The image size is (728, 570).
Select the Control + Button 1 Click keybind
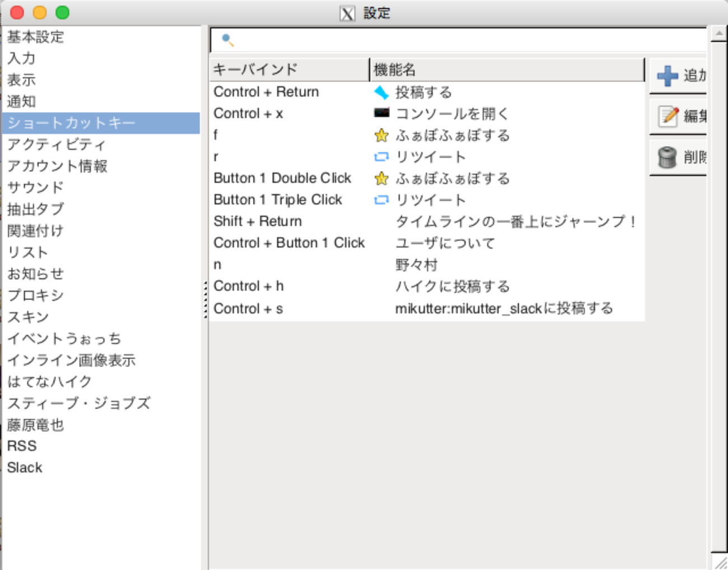289,243
